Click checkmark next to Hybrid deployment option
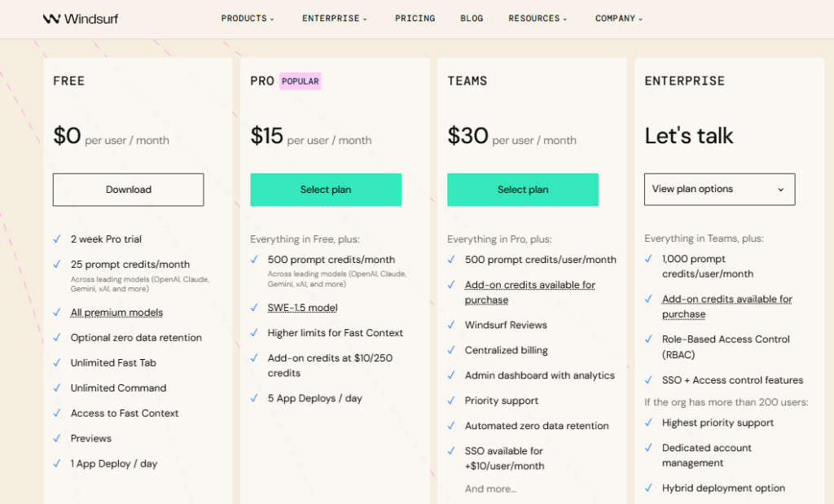The width and height of the screenshot is (834, 504). 648,489
